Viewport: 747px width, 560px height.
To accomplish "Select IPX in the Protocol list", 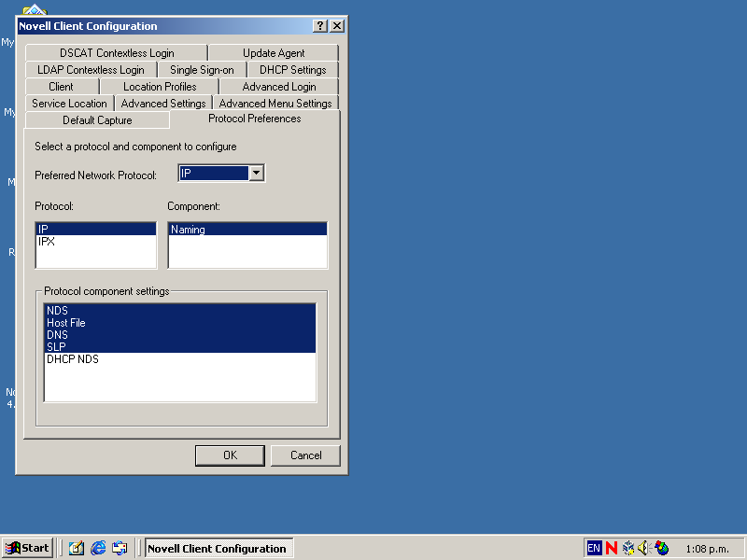I will point(96,242).
